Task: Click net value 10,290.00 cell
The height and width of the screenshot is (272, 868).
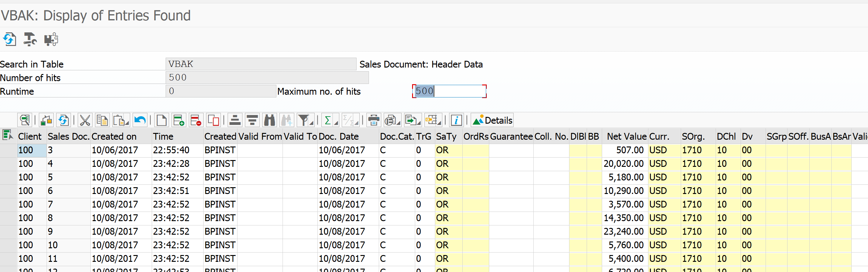Action: click(625, 191)
